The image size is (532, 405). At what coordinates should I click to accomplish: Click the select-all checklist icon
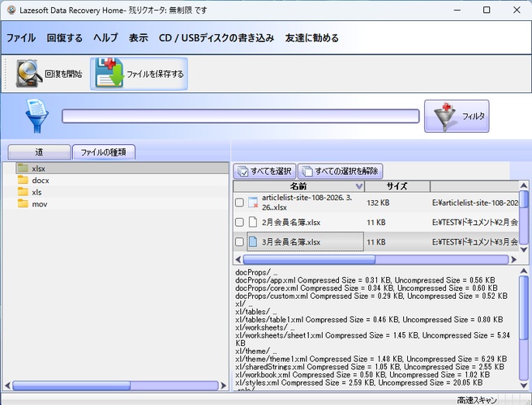pyautogui.click(x=243, y=171)
